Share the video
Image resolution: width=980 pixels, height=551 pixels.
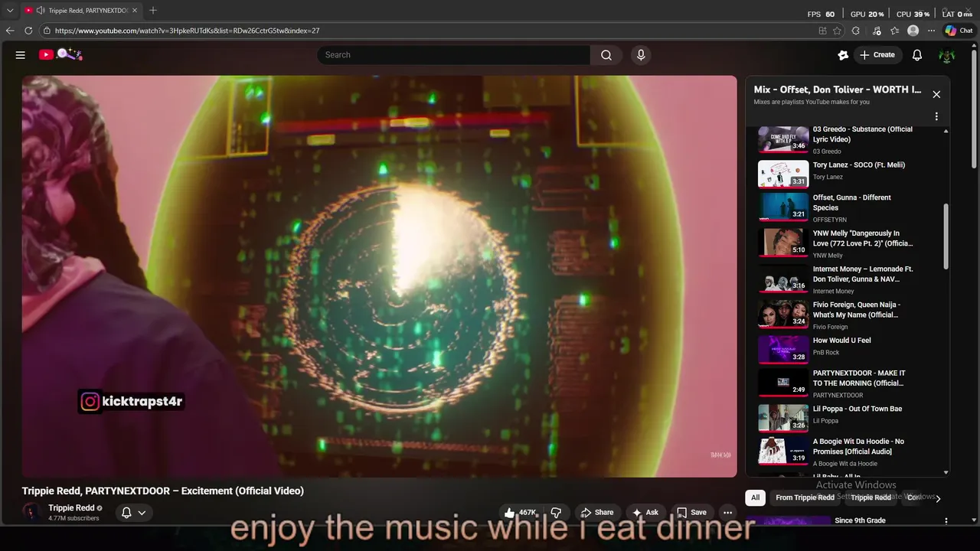pos(596,513)
